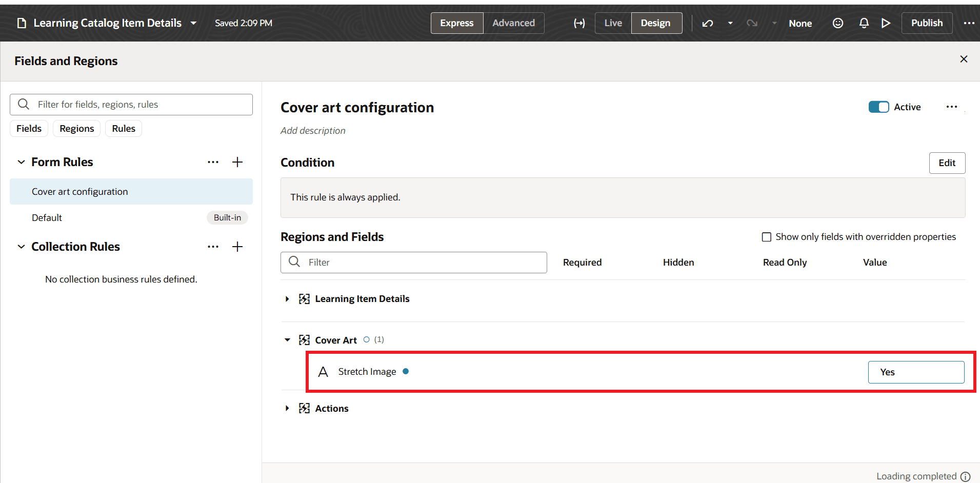This screenshot has height=483, width=980.
Task: Select the Regions filter tab
Action: (77, 129)
